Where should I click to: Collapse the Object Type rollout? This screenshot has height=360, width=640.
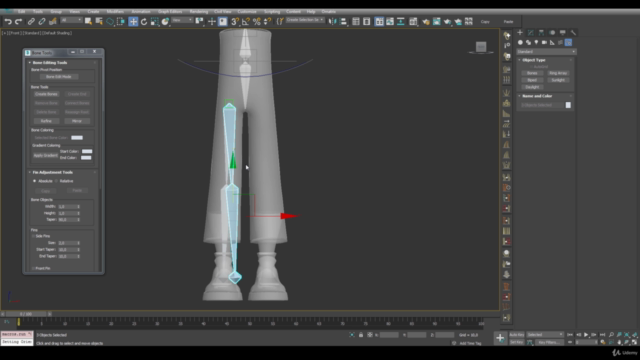(x=533, y=60)
